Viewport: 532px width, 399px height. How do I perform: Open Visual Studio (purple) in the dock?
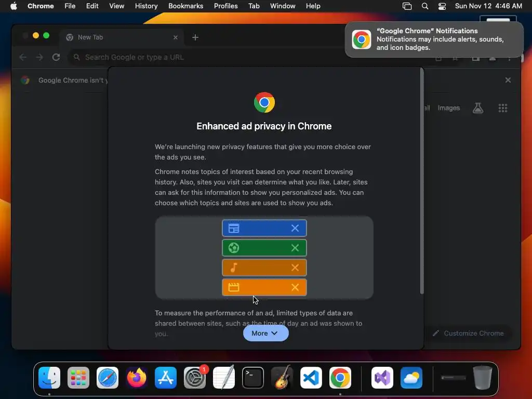pos(382,378)
